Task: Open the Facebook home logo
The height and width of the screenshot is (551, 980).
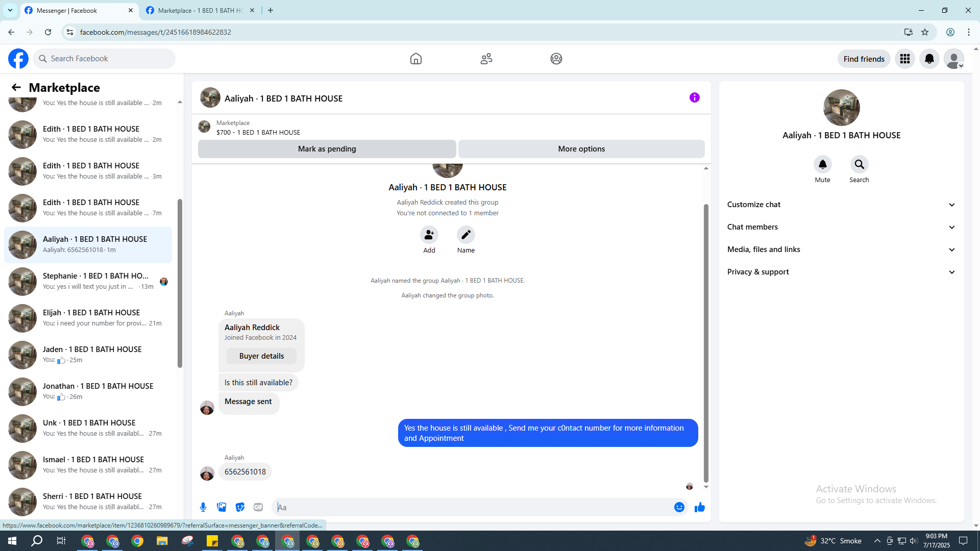Action: coord(18,59)
